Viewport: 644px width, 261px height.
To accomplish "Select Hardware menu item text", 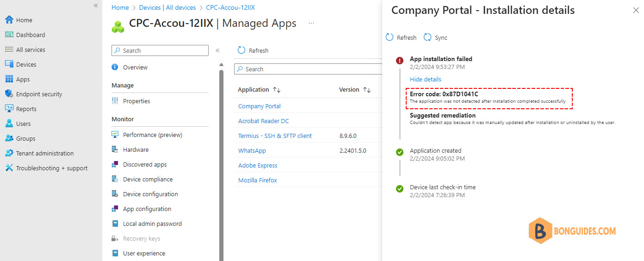I will click(x=136, y=149).
